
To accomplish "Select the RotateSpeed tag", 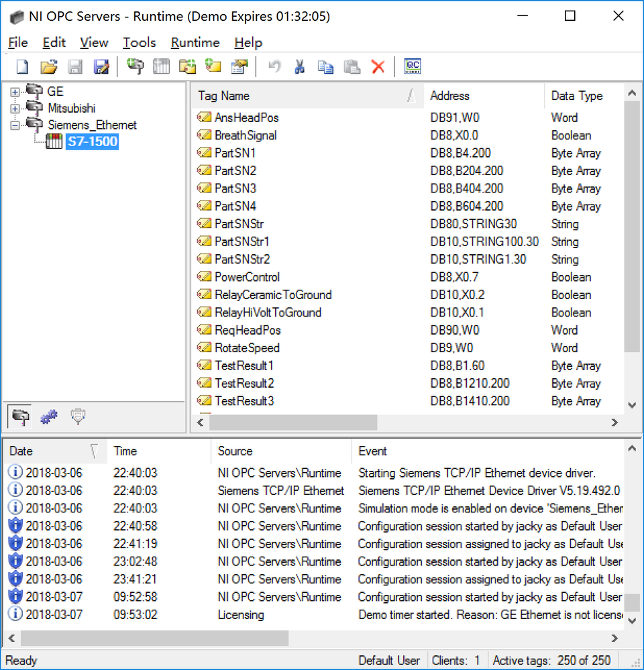I will point(247,348).
